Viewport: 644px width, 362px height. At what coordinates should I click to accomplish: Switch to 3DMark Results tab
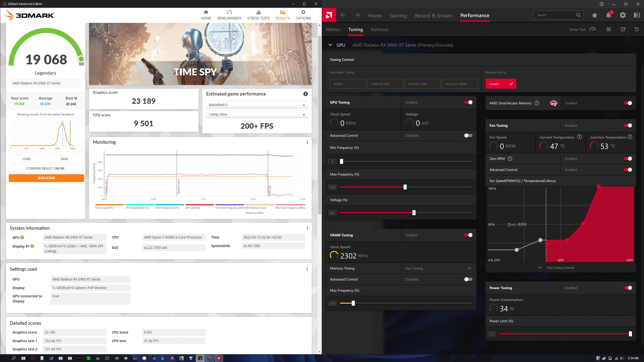pyautogui.click(x=283, y=15)
